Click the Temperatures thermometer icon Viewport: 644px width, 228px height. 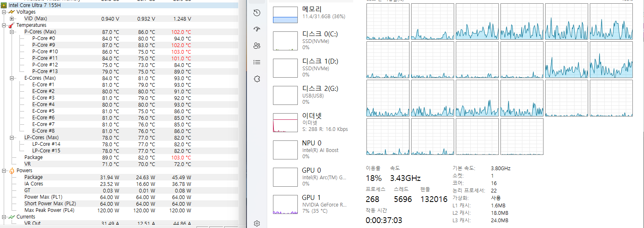tap(11, 25)
